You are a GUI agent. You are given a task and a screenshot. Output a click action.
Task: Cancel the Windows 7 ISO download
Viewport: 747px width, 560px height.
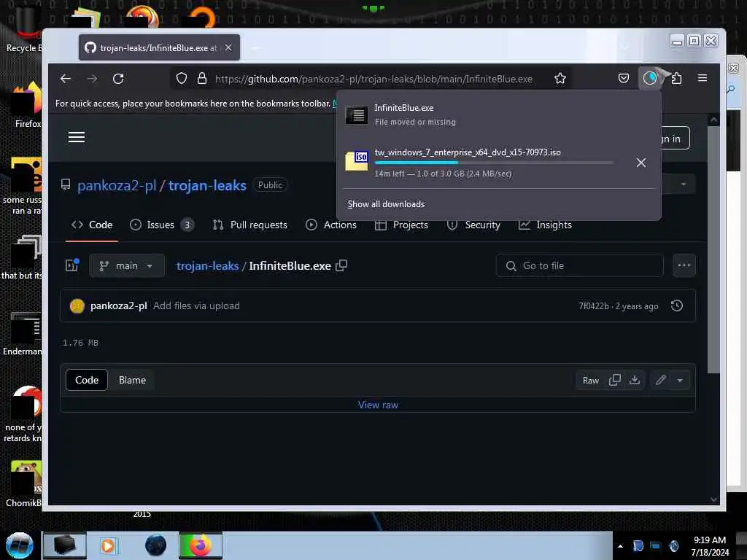pos(641,163)
